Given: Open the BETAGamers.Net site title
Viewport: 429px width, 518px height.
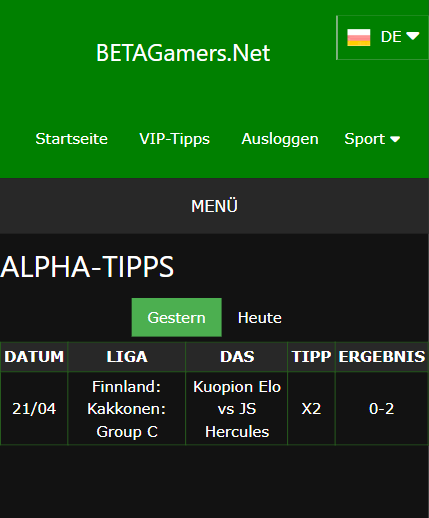Looking at the screenshot, I should tap(183, 53).
